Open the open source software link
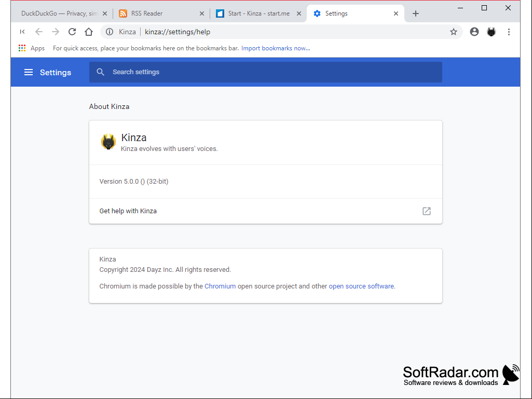Viewport: 532px width, 399px height. coord(361,286)
